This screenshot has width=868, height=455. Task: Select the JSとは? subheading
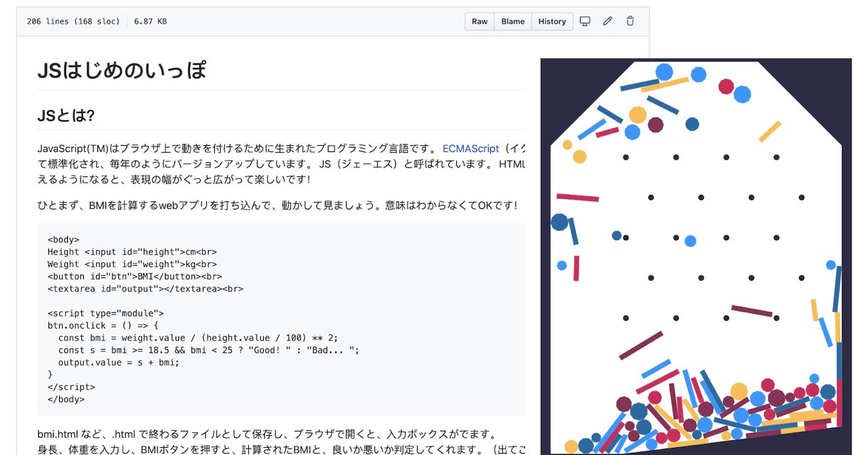(66, 116)
